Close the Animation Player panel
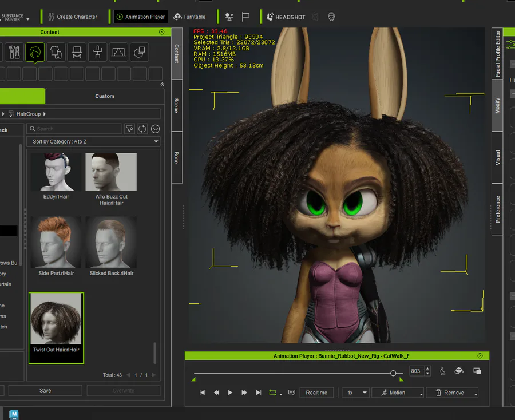Viewport: 515px width, 420px height. 480,356
